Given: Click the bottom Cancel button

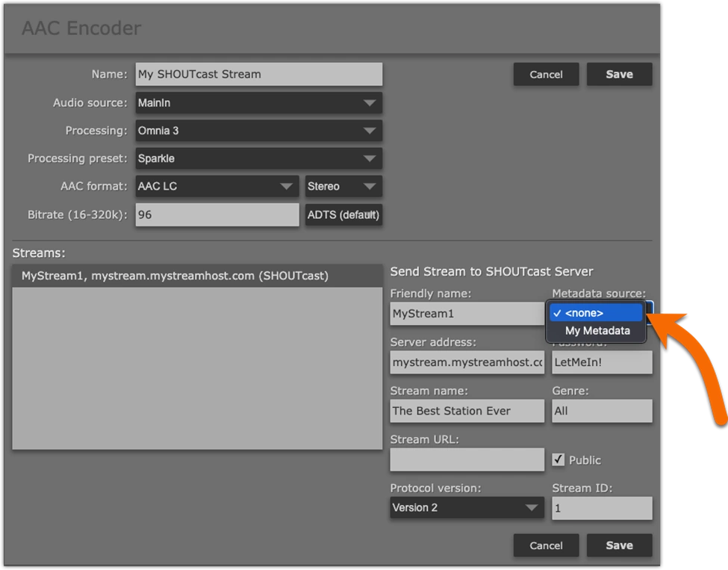Looking at the screenshot, I should pos(546,545).
